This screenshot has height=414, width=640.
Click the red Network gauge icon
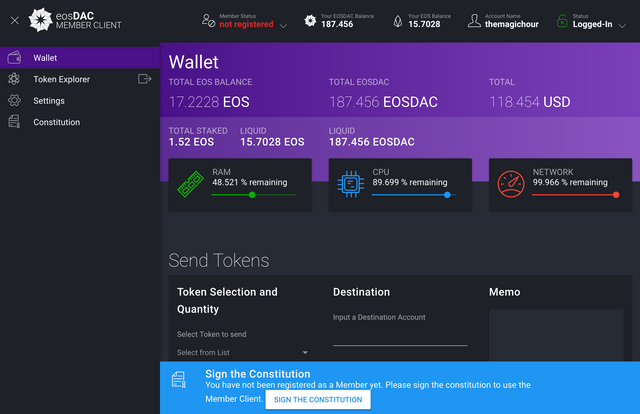tap(511, 184)
